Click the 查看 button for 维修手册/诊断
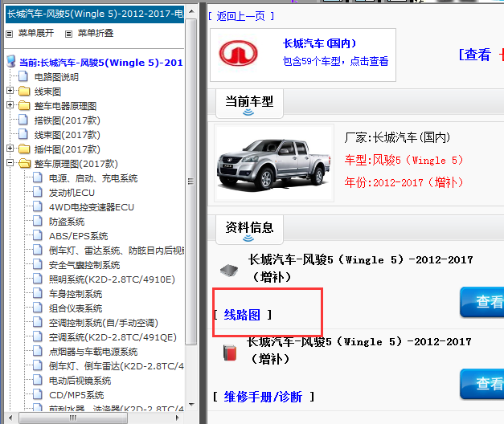 pos(481,384)
